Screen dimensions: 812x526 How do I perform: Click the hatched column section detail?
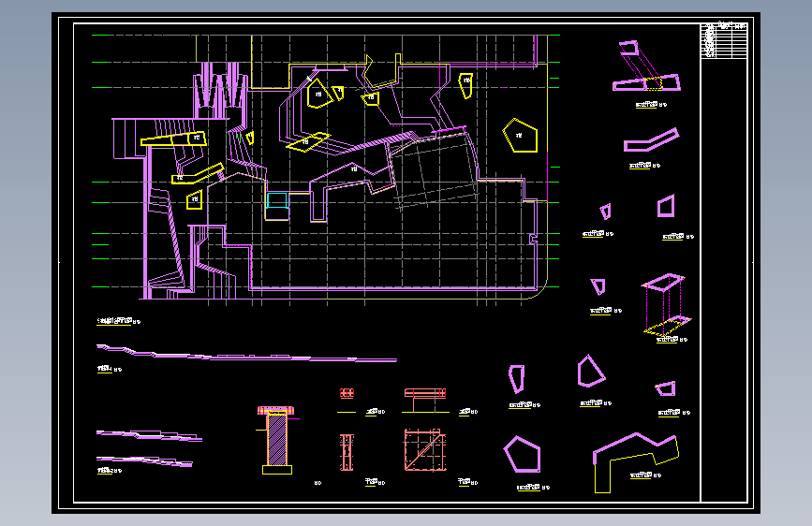coord(277,440)
